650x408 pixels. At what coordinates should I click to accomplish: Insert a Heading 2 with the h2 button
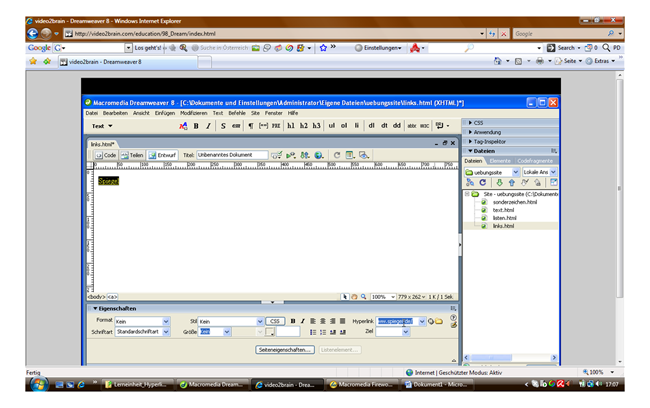coord(304,126)
